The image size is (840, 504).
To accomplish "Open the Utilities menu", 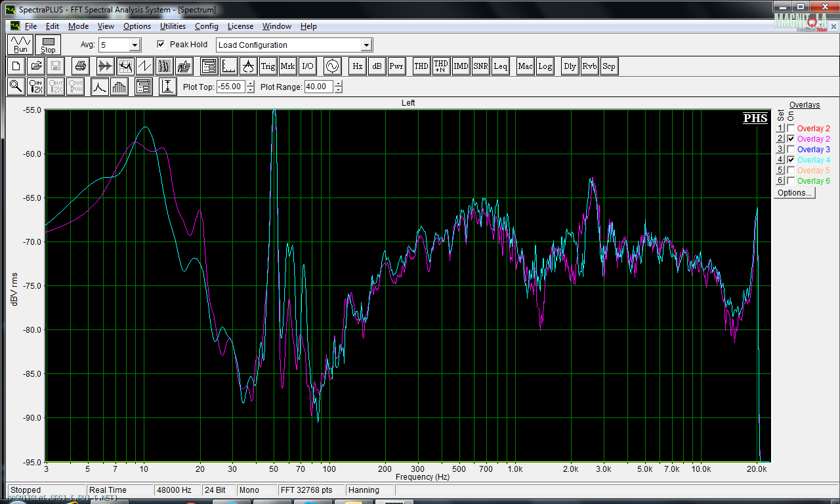I will tap(173, 26).
